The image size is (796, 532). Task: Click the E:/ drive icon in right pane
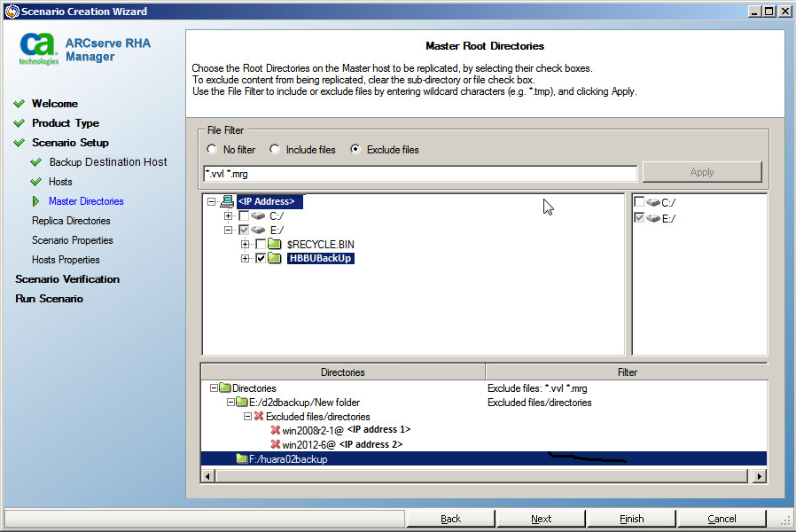click(x=653, y=218)
